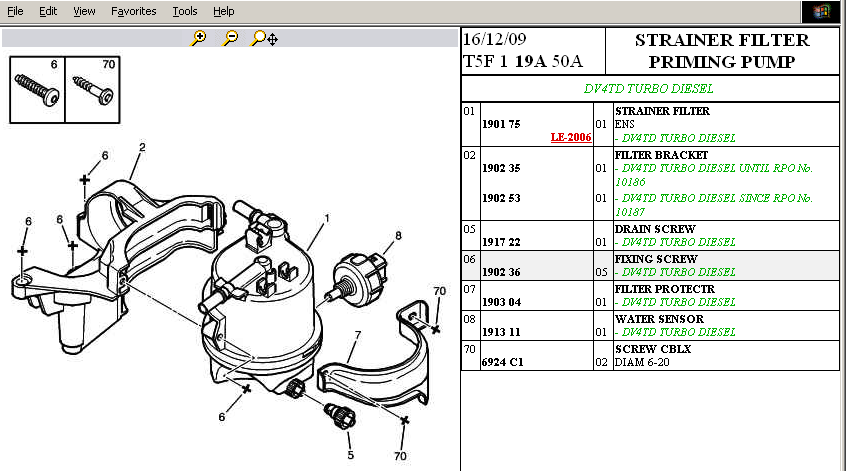This screenshot has width=846, height=471.
Task: Click callout number 1 on the diagram
Action: [x=326, y=219]
